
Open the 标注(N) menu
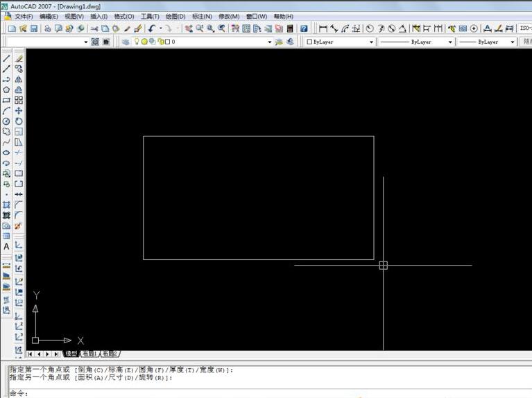(x=202, y=16)
